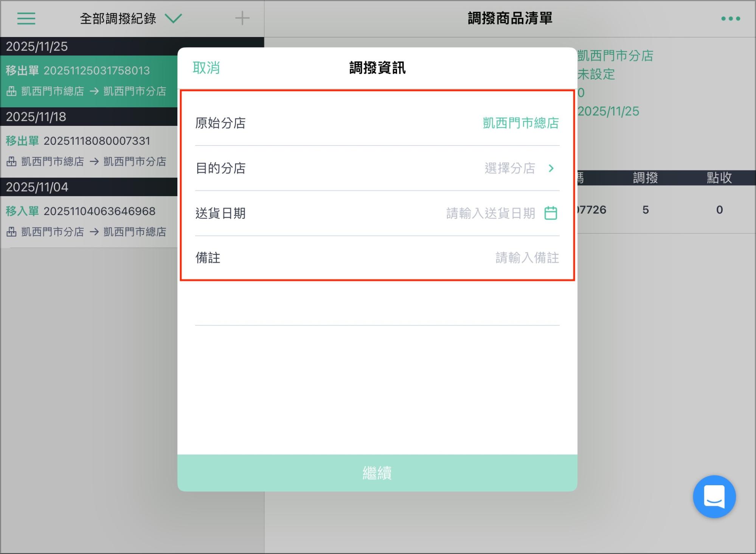Select transfer record 20251125031758013
The width and height of the screenshot is (756, 554).
89,81
